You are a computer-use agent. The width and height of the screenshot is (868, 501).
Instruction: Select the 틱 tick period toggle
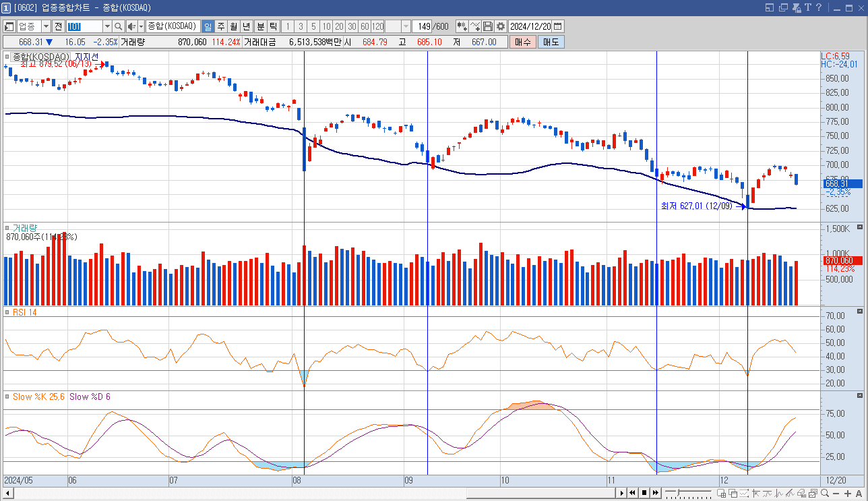pyautogui.click(x=274, y=26)
